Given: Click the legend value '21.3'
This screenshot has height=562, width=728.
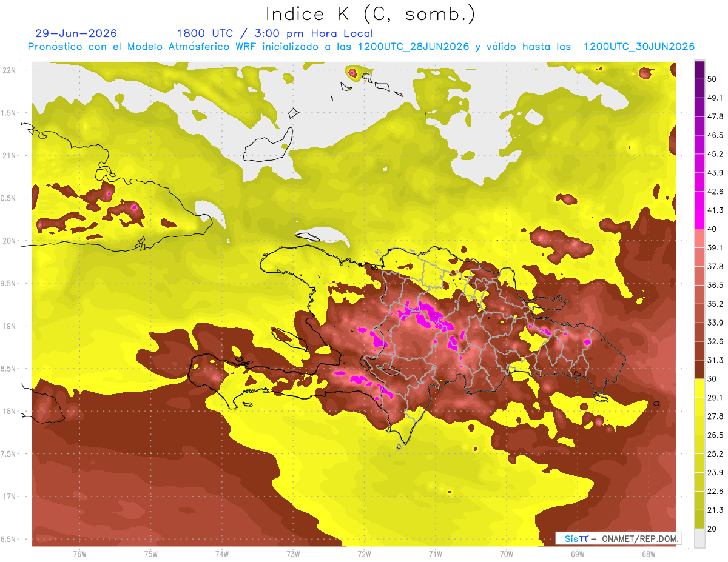Looking at the screenshot, I should point(715,510).
